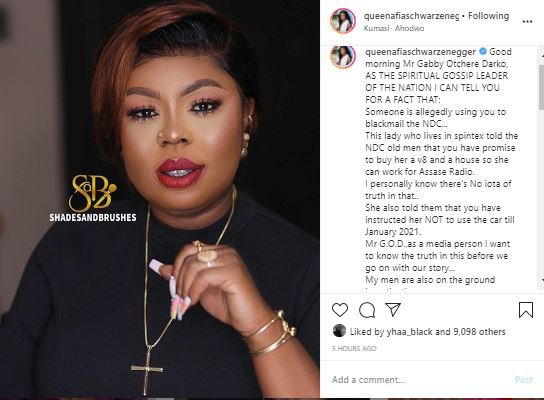Save post with bookmark icon
The width and height of the screenshot is (544, 400).
click(526, 310)
